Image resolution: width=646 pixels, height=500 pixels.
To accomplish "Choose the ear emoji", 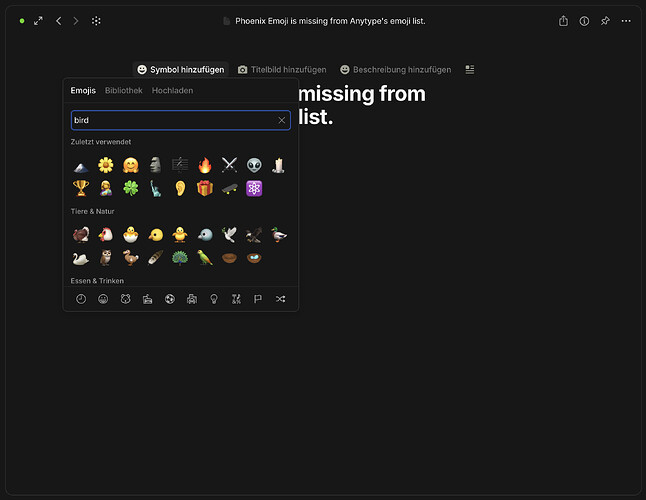I will (x=180, y=189).
